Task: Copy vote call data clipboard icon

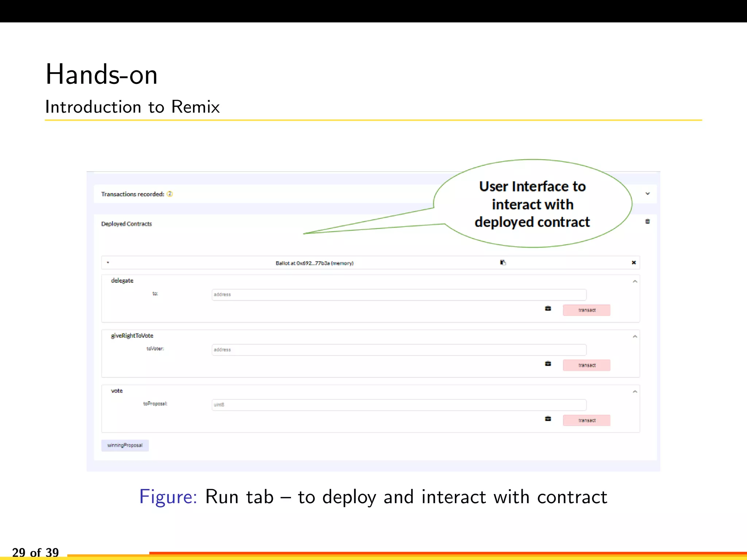Action: pos(548,419)
